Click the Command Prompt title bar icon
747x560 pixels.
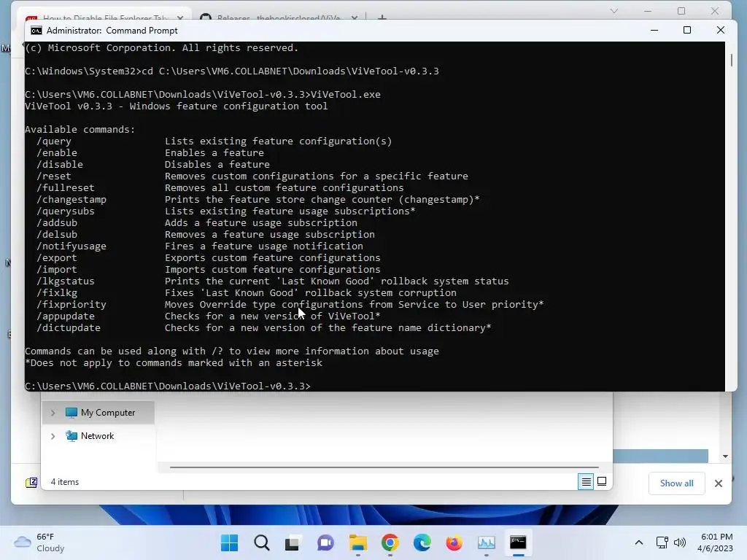click(x=36, y=31)
